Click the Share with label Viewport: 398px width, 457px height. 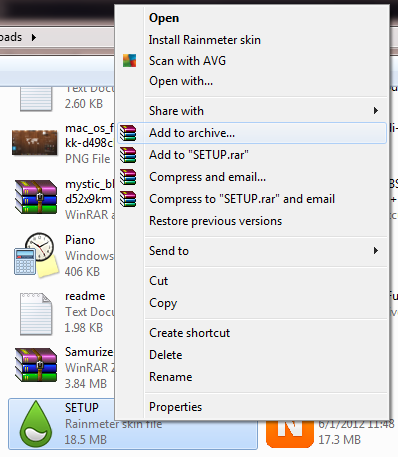tap(176, 111)
